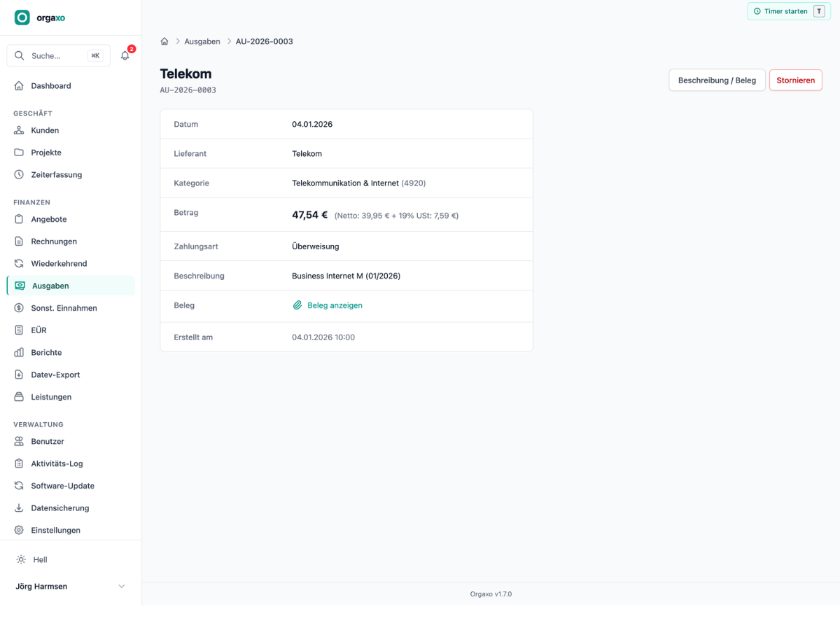Open Wiederkehrend section
Screen dimensions: 840x630
(71, 264)
